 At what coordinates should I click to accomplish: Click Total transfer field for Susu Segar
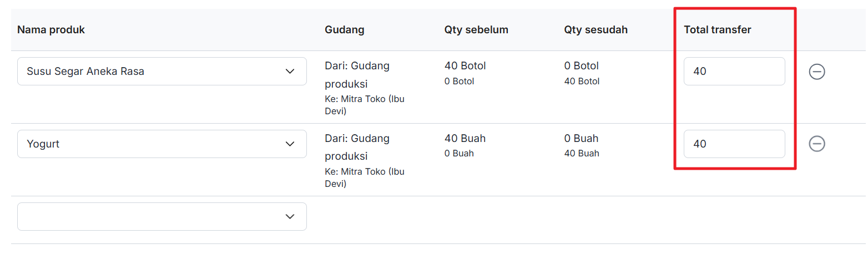click(x=734, y=72)
